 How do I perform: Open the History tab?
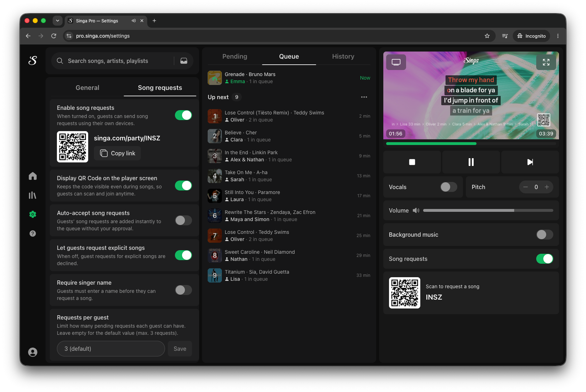(343, 57)
